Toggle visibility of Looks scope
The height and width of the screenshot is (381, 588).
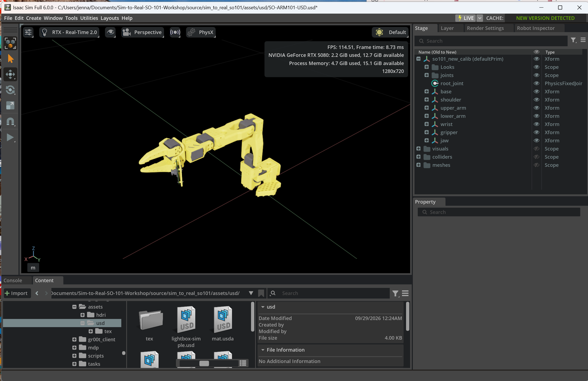pyautogui.click(x=537, y=67)
